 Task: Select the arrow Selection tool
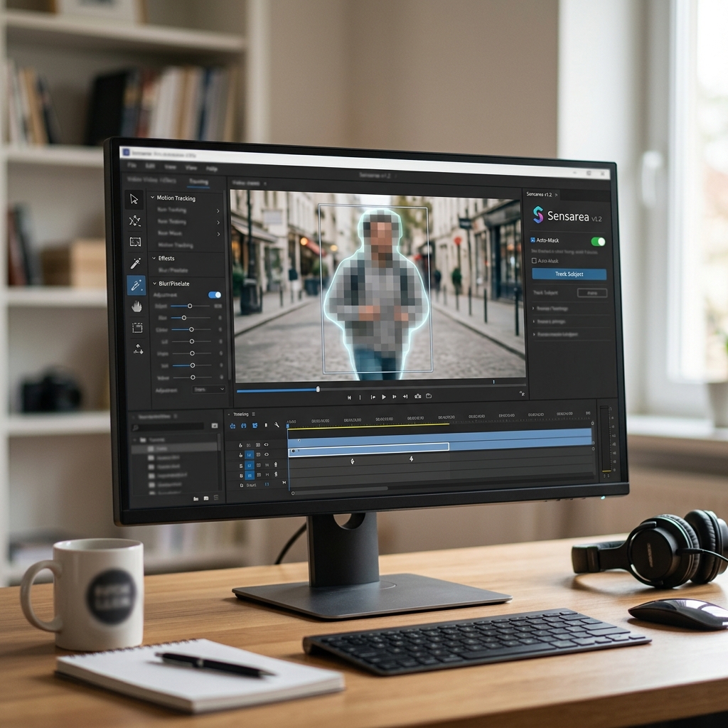134,199
